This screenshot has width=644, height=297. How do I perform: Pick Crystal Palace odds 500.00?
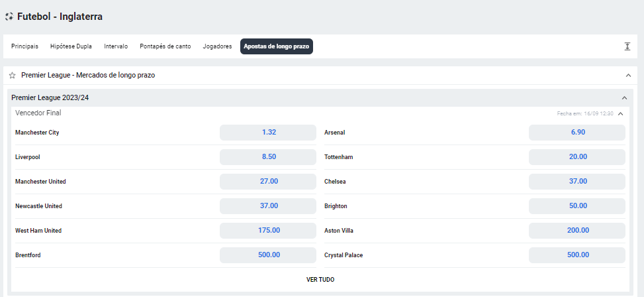tap(577, 255)
